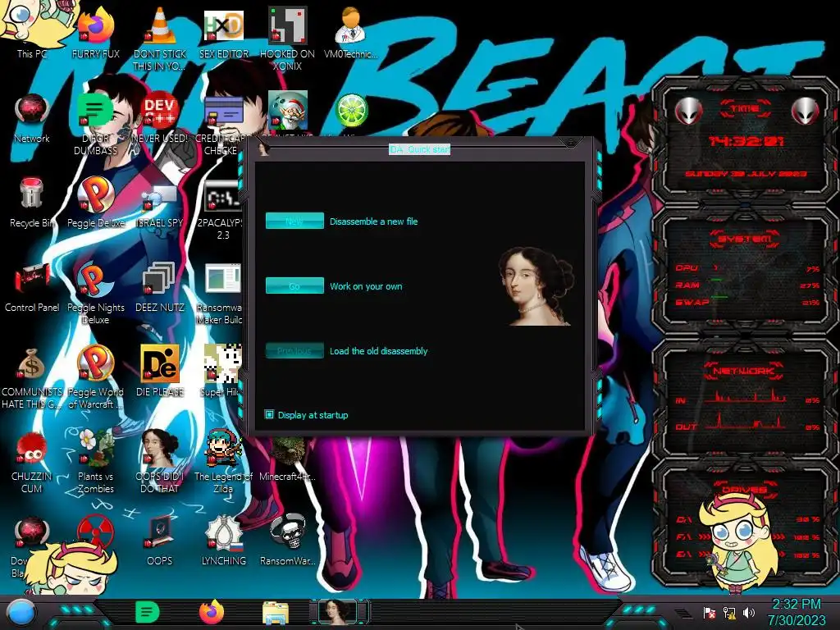The width and height of the screenshot is (840, 630).
Task: Select the VM0Technic desktop shortcut
Action: (x=351, y=32)
